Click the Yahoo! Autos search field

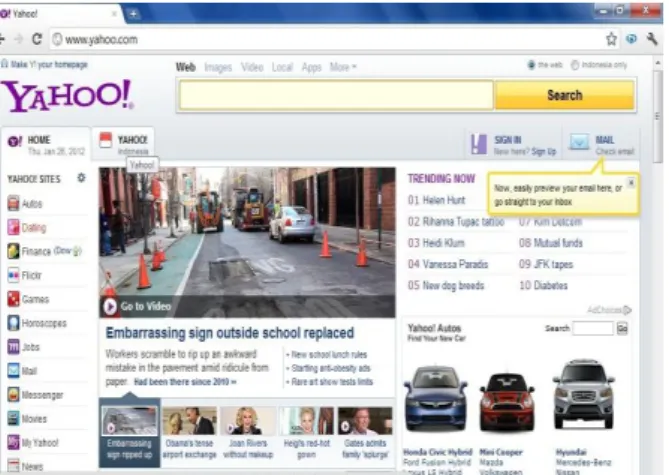coord(593,328)
